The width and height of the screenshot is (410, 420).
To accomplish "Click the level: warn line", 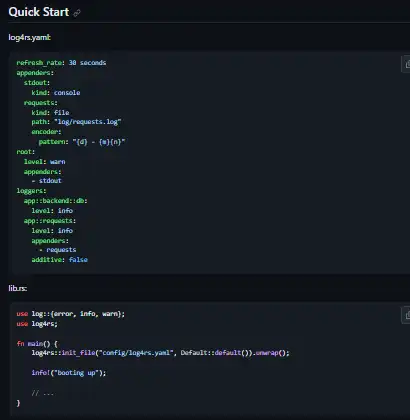I will 45,162.
